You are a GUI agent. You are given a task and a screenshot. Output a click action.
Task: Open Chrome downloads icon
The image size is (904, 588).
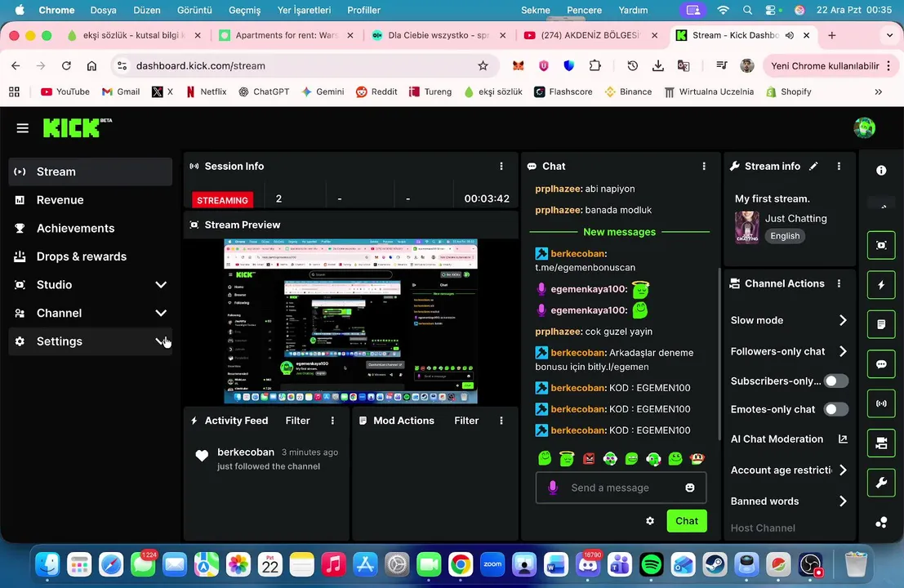pyautogui.click(x=658, y=65)
